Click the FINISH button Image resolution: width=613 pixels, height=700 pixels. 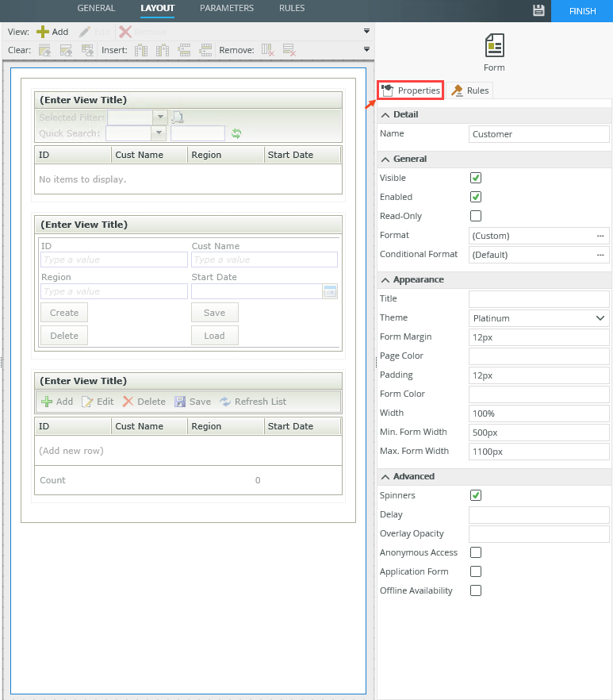click(x=582, y=11)
